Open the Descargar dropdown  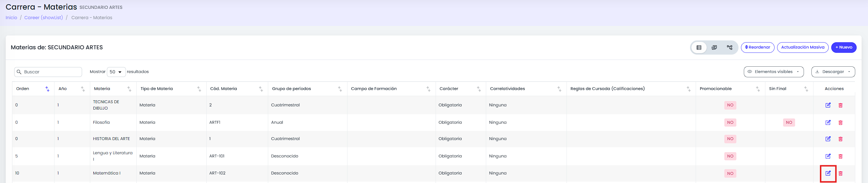pos(833,72)
